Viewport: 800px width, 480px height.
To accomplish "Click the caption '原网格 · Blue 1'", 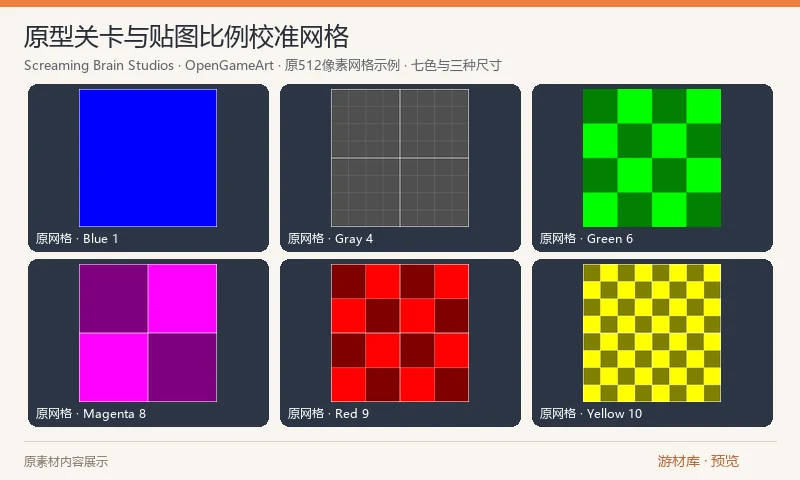I will click(77, 239).
